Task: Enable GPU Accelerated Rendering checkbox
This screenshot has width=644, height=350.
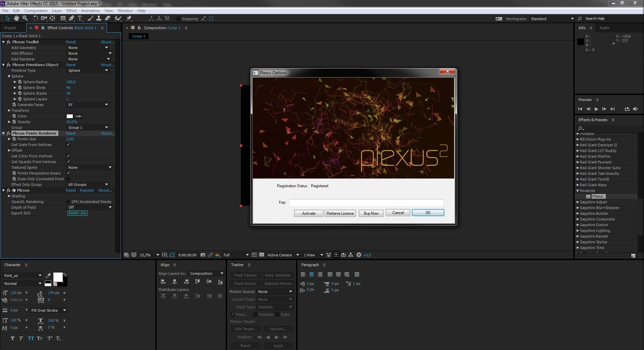Action: (x=68, y=202)
